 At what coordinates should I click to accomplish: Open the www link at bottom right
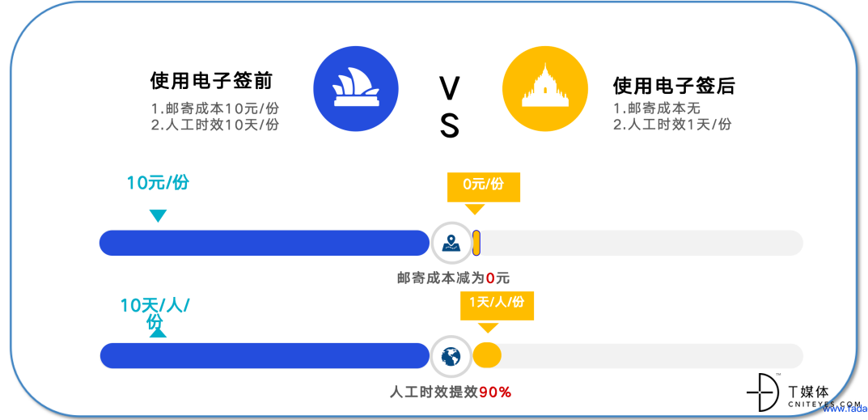(x=845, y=409)
